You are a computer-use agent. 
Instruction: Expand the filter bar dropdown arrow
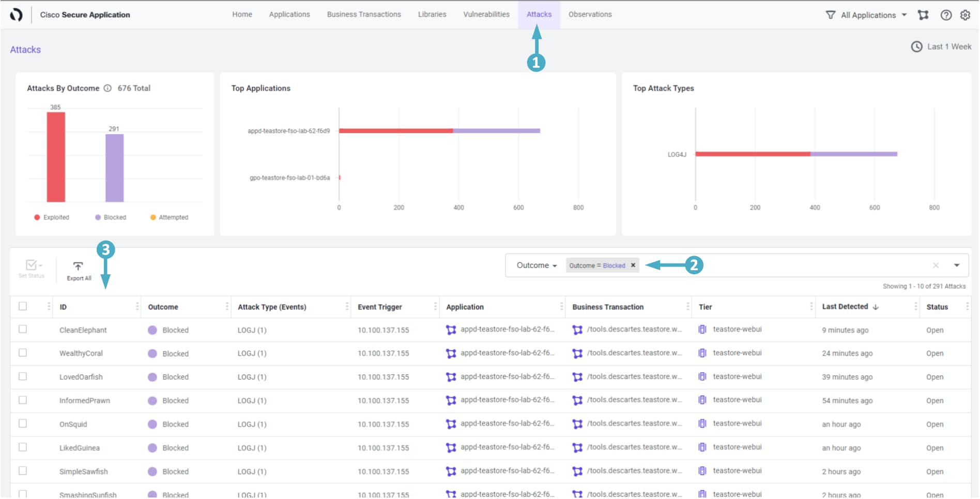pyautogui.click(x=957, y=266)
